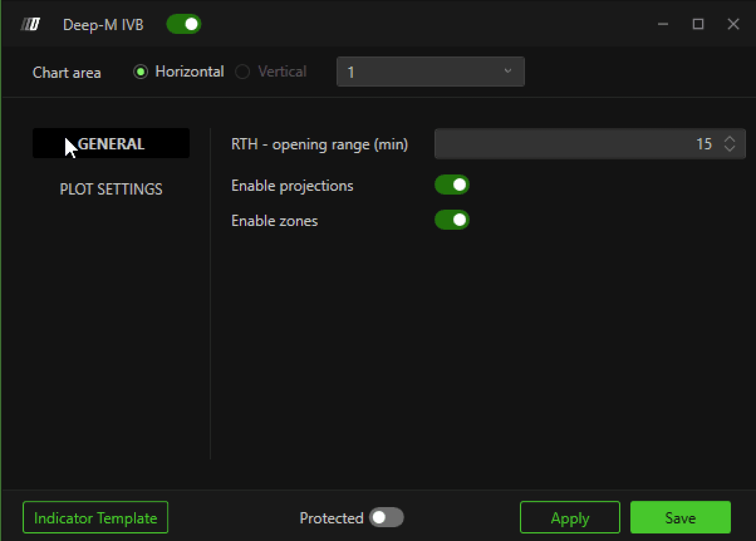Open the PLOT SETTINGS tab
The image size is (756, 541).
coord(111,189)
